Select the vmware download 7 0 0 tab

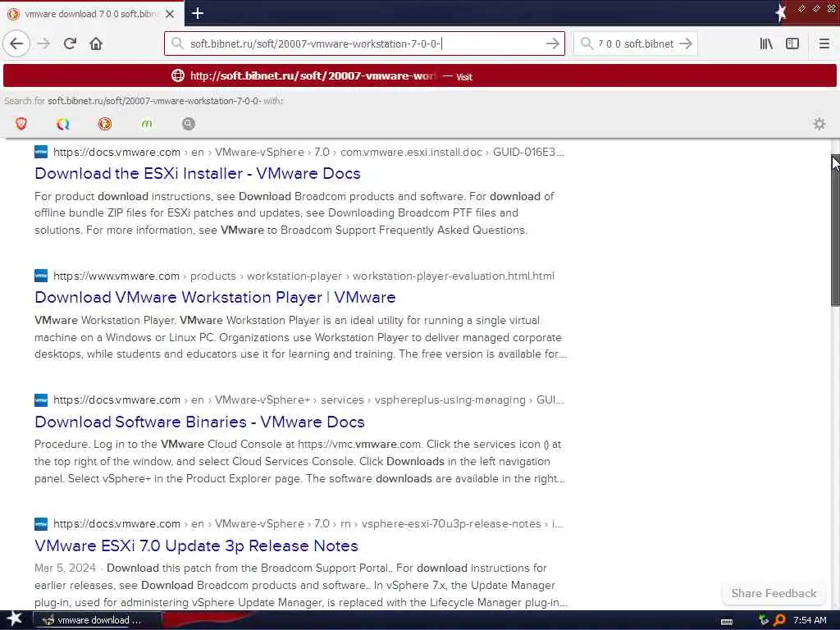[92, 14]
